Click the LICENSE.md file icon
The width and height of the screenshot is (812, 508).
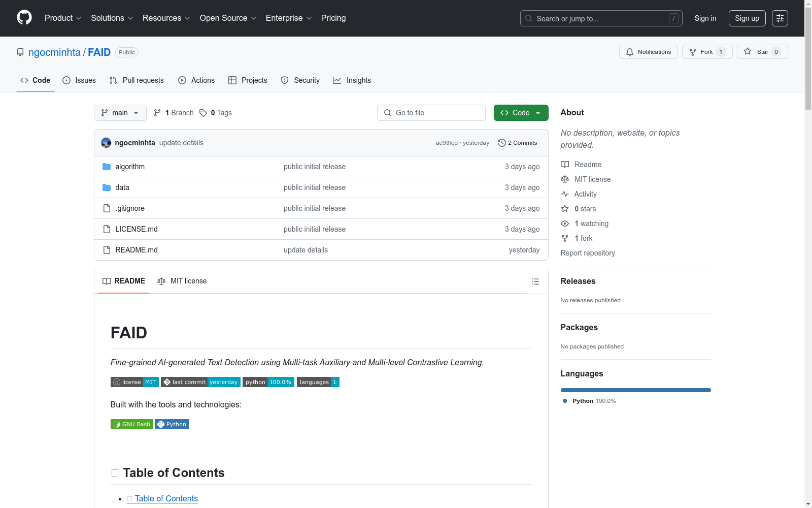click(107, 229)
